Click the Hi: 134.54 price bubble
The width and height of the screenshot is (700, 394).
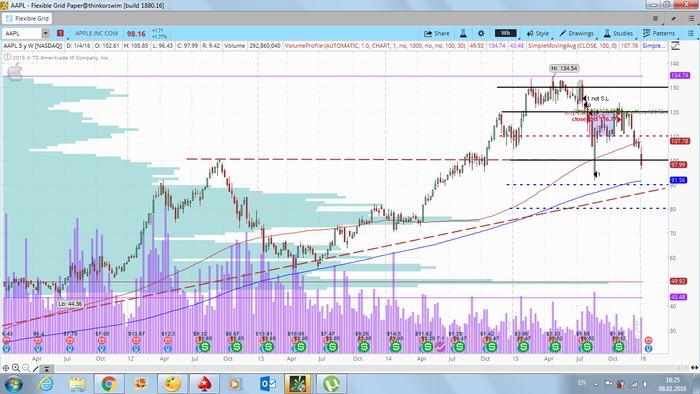(x=564, y=68)
